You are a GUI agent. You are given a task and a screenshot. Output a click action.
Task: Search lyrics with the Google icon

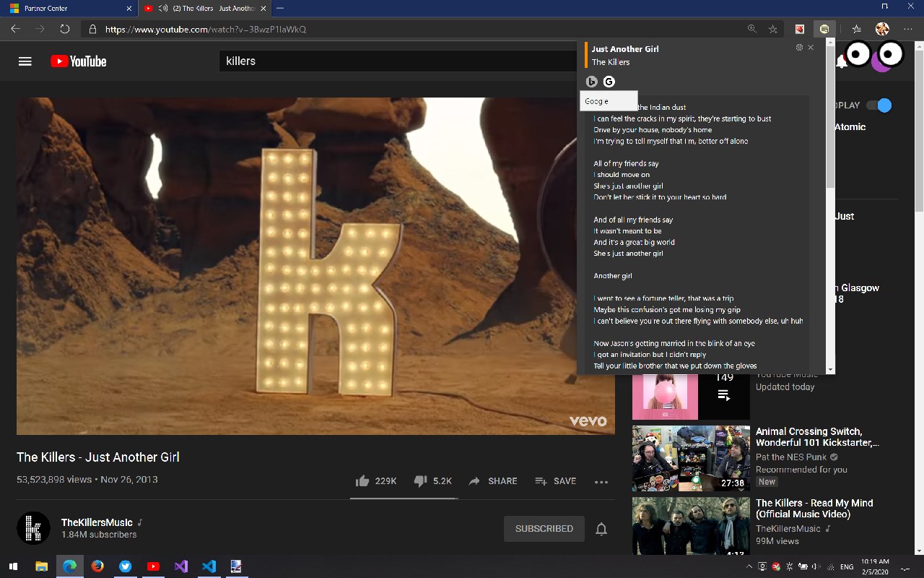[609, 82]
